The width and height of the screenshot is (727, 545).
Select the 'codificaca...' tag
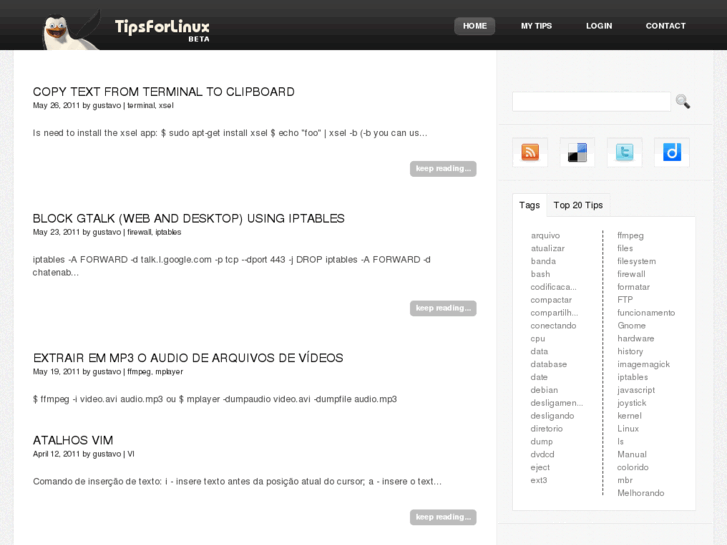click(x=554, y=287)
